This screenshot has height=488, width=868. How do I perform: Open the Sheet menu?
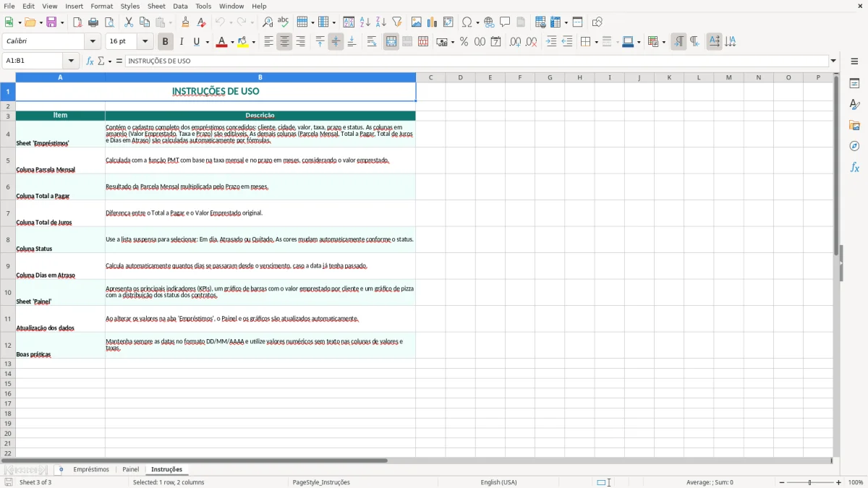[156, 6]
